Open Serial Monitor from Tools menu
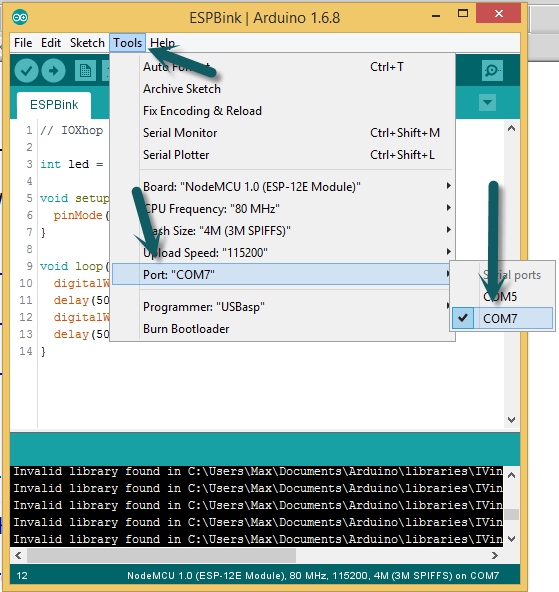Image resolution: width=559 pixels, height=592 pixels. 282,133
